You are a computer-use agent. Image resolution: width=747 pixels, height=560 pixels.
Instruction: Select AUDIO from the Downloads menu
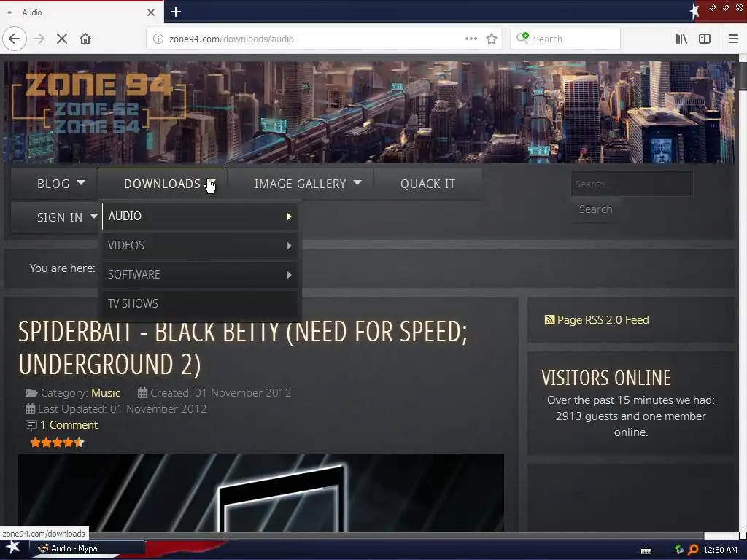click(200, 217)
